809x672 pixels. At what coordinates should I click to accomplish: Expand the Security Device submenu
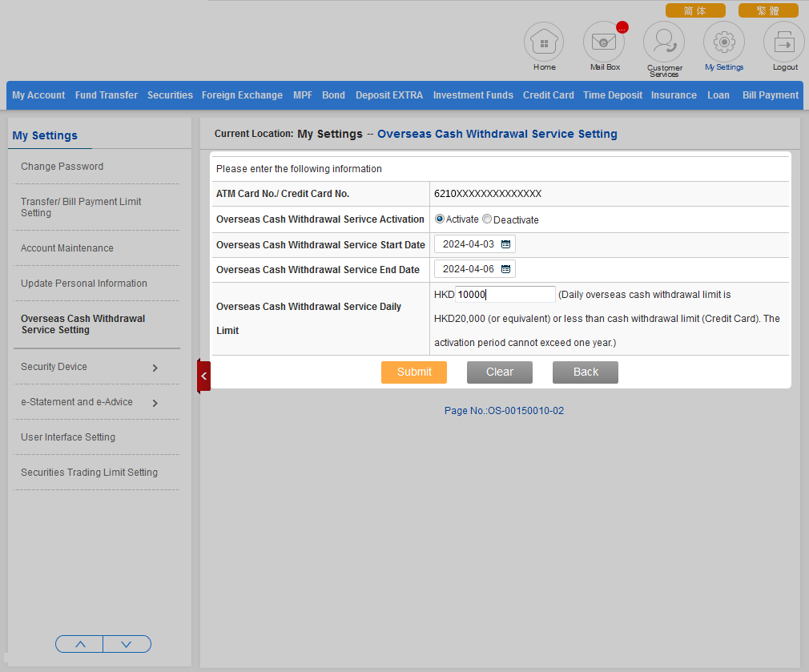[155, 368]
